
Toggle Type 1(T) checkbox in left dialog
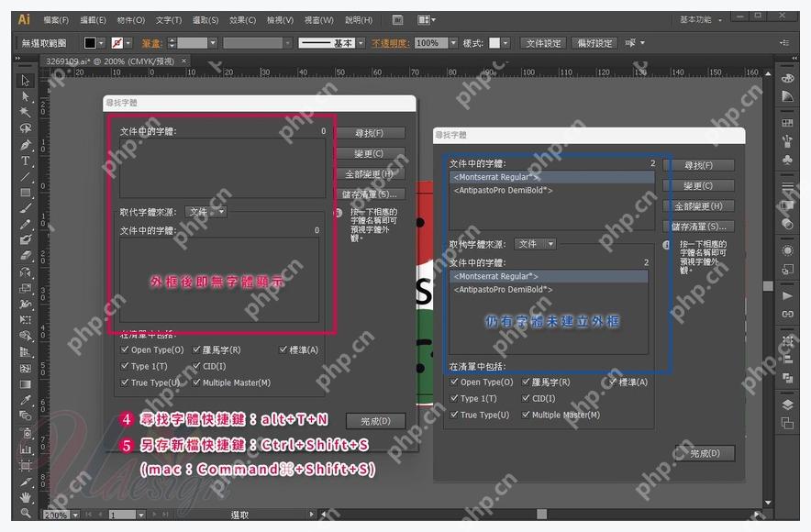point(125,366)
